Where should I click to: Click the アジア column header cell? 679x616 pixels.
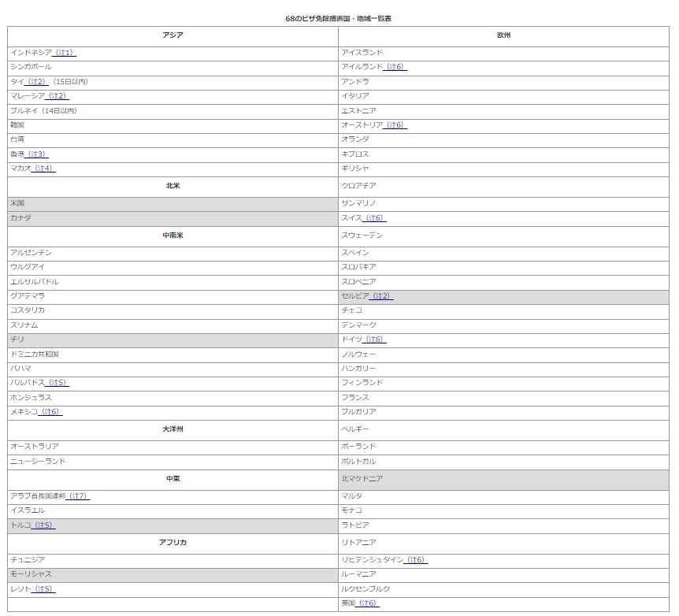pos(173,35)
